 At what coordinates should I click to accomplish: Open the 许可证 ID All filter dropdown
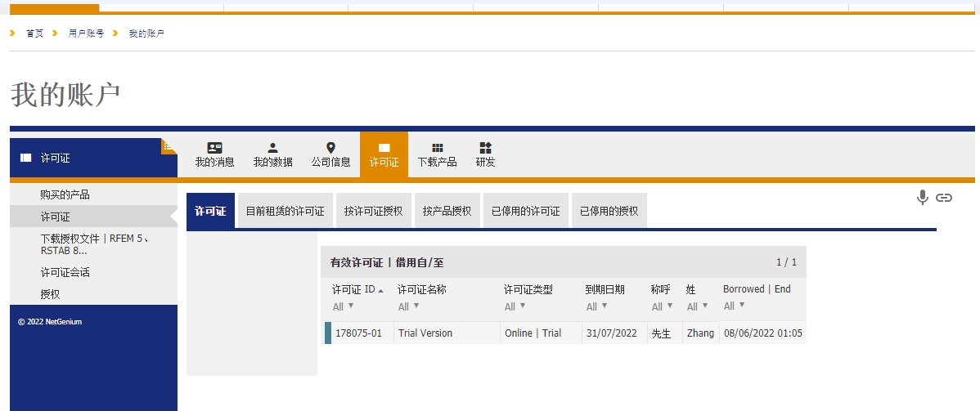343,306
